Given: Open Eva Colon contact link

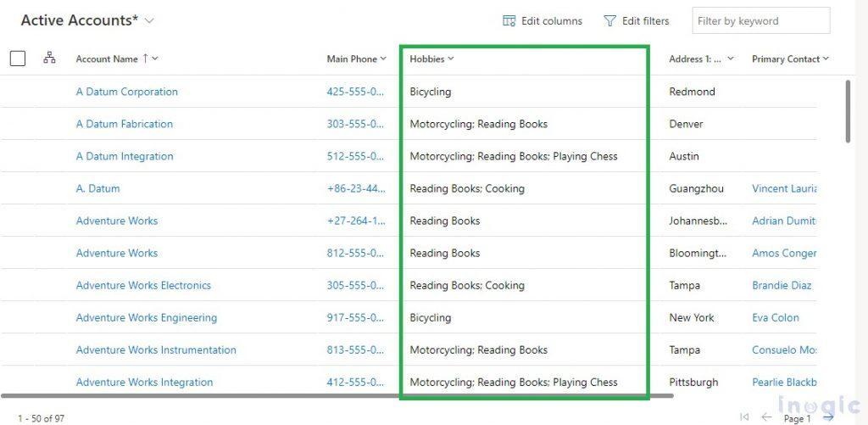Looking at the screenshot, I should (x=776, y=317).
